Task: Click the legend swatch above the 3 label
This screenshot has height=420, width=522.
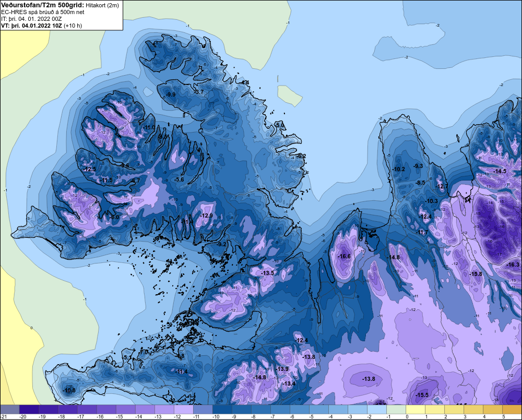Action: pos(473,409)
